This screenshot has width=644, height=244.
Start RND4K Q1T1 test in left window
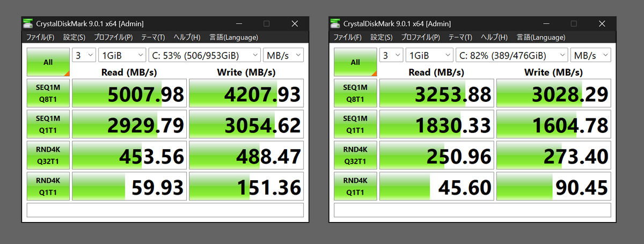(x=48, y=187)
